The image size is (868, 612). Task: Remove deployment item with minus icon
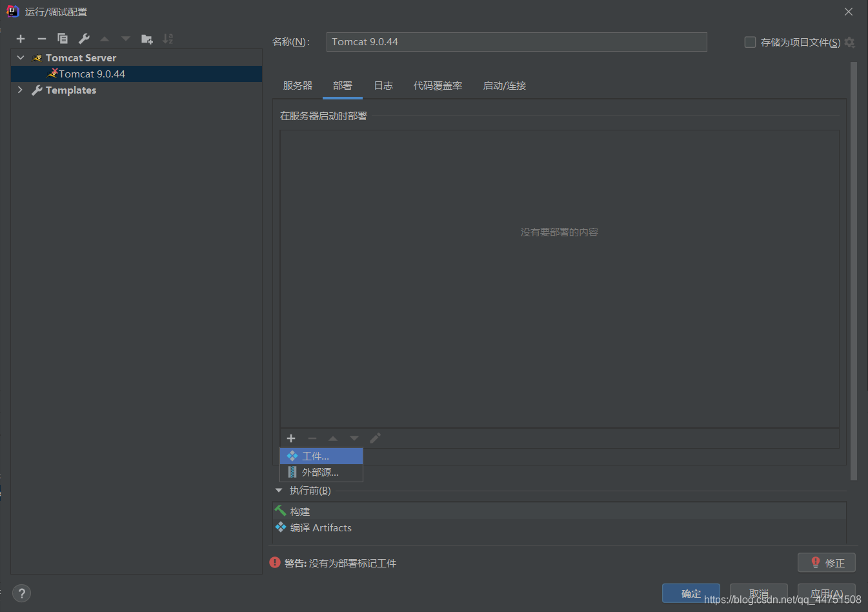[x=312, y=438]
